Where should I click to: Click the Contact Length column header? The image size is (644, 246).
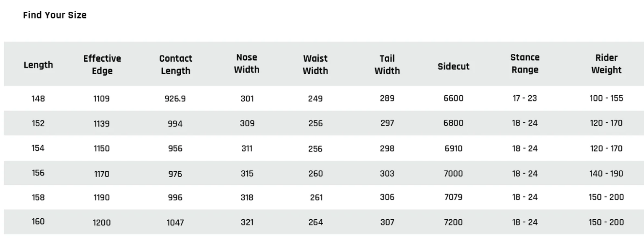(176, 65)
